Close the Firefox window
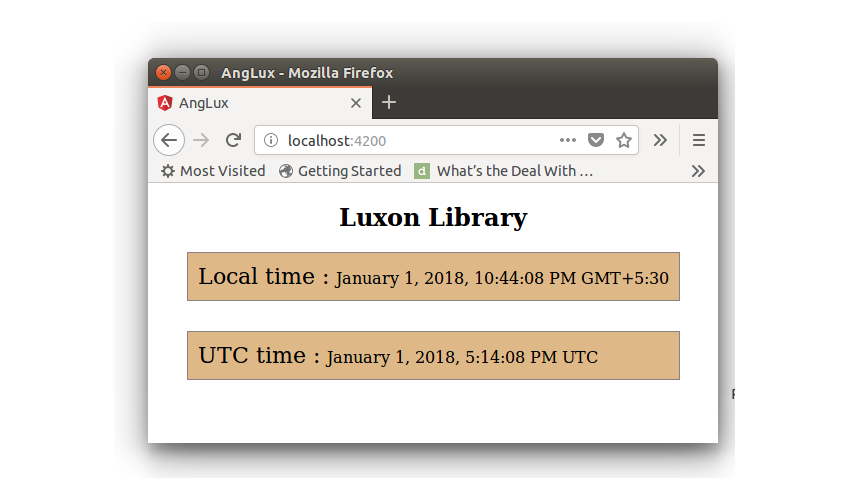The image size is (850, 500). tap(163, 73)
